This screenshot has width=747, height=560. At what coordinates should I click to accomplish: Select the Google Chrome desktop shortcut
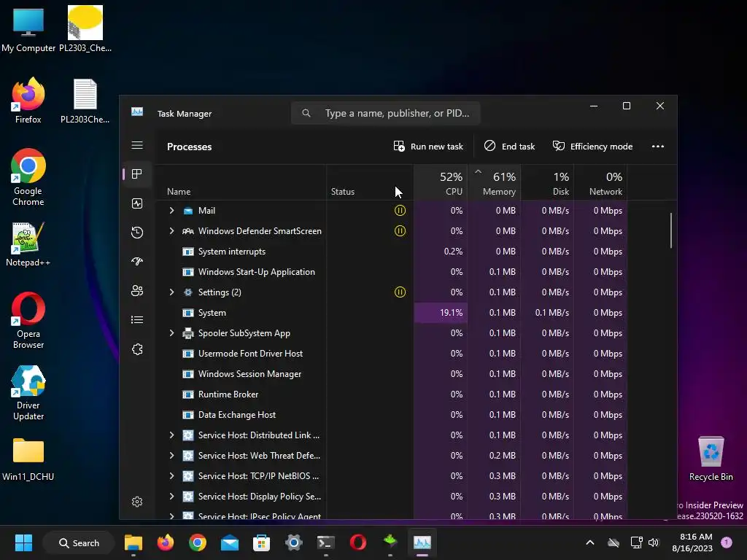click(28, 178)
